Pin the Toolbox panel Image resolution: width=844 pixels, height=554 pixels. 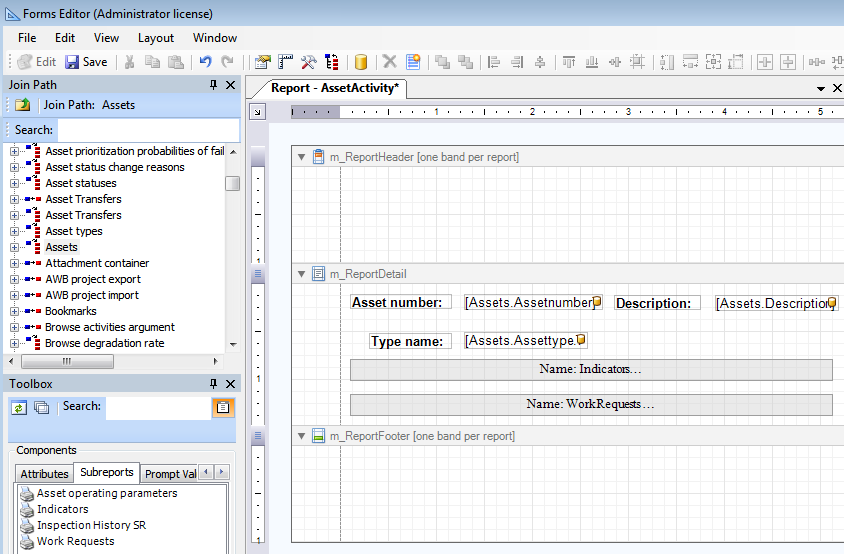point(213,384)
